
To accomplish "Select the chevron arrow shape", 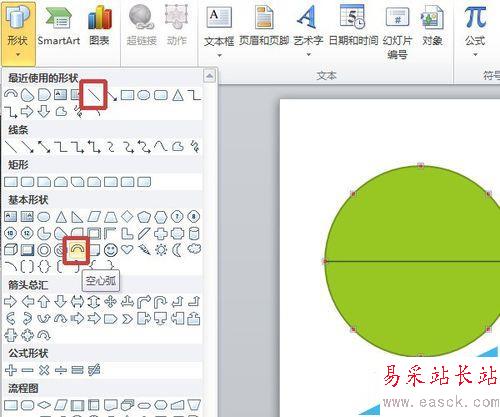I will click(127, 319).
